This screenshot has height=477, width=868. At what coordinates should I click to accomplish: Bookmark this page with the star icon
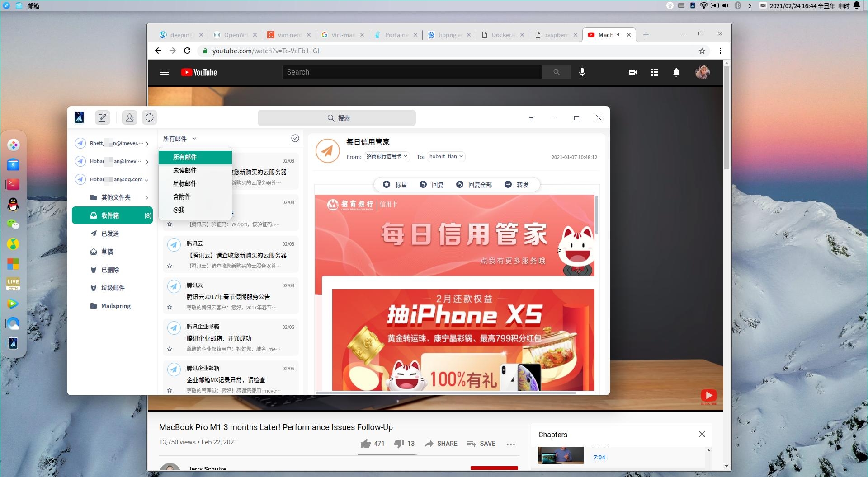pos(702,51)
